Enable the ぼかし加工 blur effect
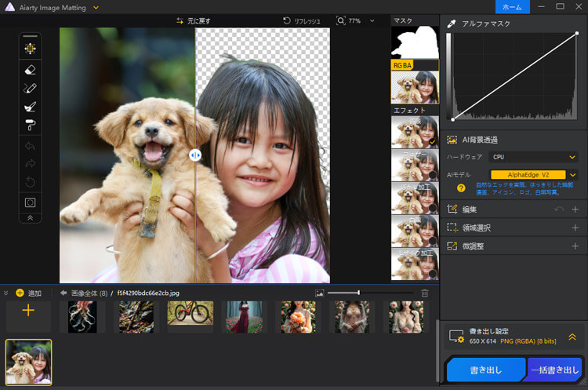 tap(415, 199)
